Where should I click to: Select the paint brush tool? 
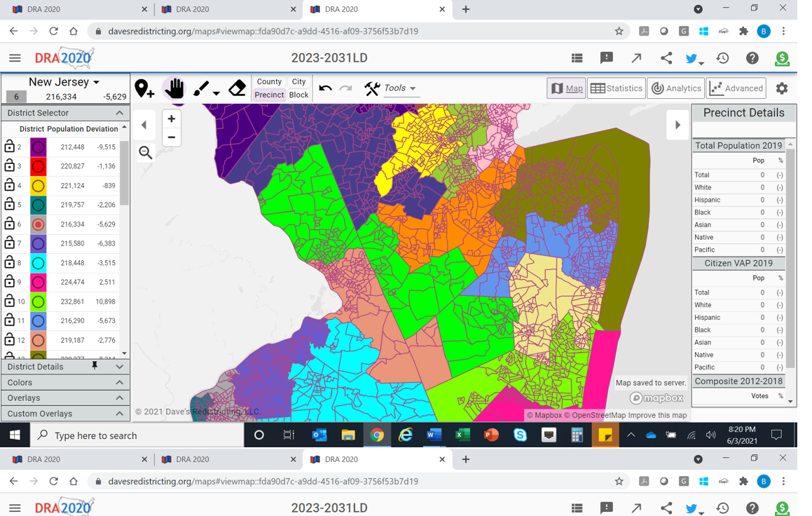[202, 88]
